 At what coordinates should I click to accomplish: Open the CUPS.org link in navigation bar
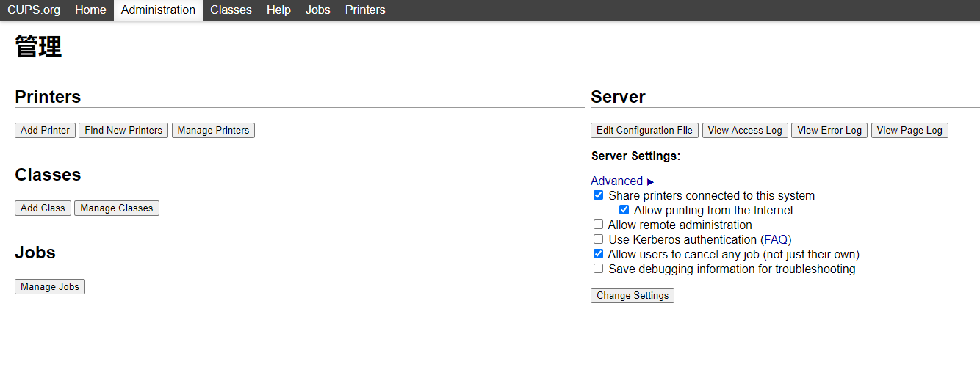[x=34, y=10]
